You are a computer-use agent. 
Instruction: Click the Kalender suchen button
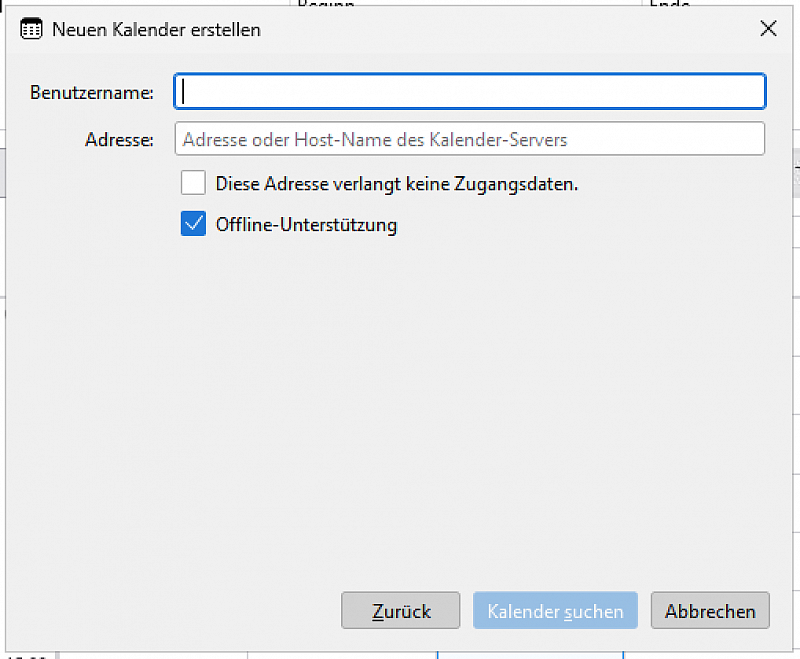pyautogui.click(x=555, y=610)
